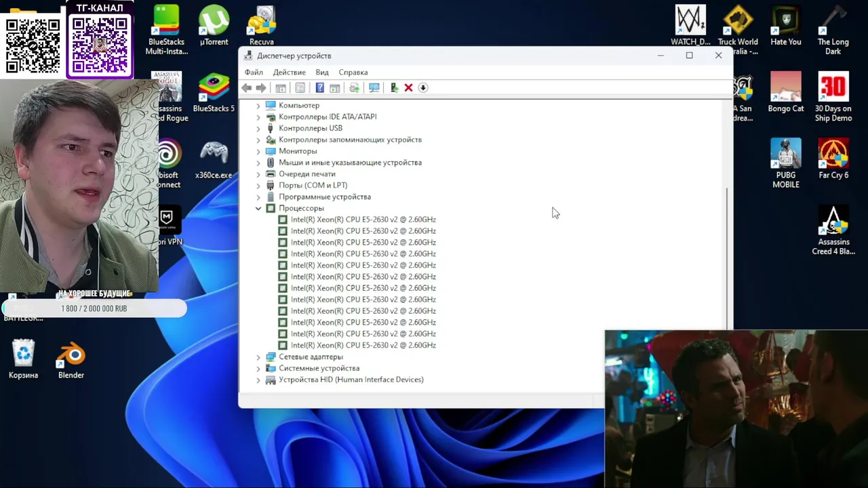Click the Device Manager vertical scrollbar
Viewport: 868px width, 488px height.
pyautogui.click(x=728, y=258)
